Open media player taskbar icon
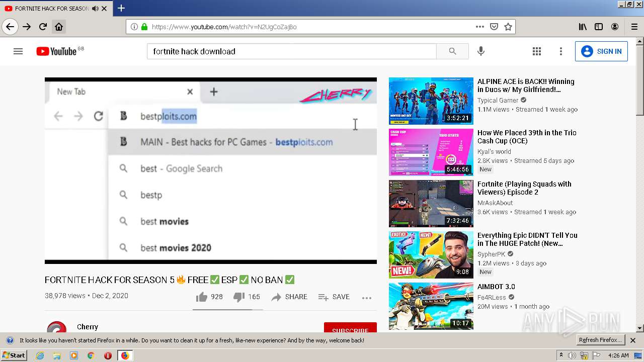The height and width of the screenshot is (362, 644). pos(74,355)
